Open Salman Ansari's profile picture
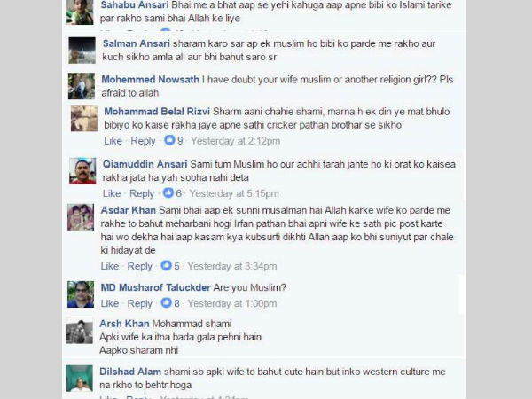Image resolution: width=532 pixels, height=399 pixels. (x=82, y=51)
